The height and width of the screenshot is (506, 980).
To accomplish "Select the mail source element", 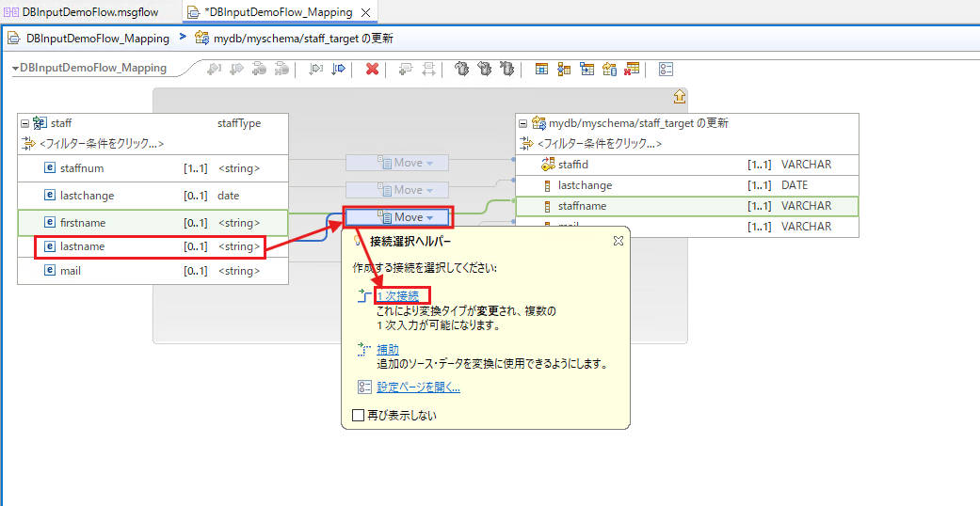I will click(153, 271).
